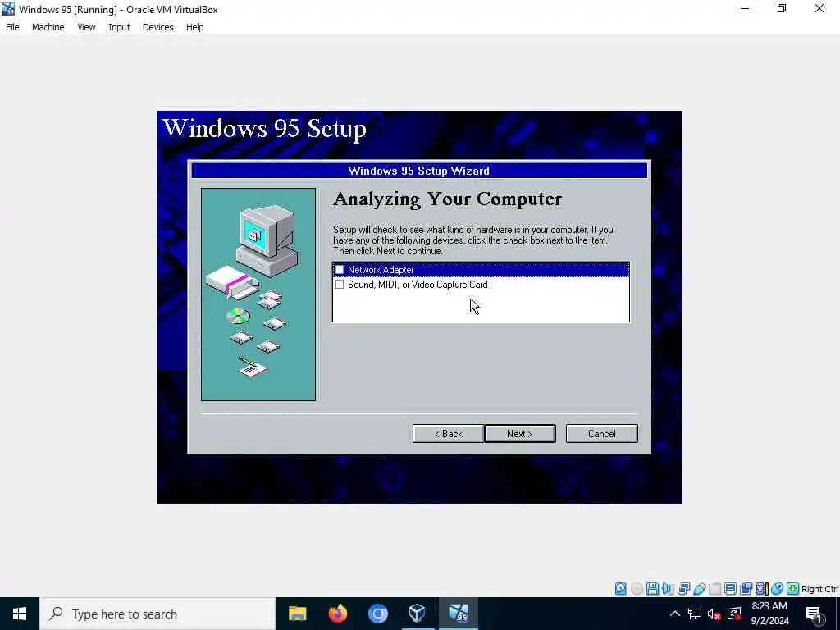Click Next to continue setup

[x=519, y=434]
